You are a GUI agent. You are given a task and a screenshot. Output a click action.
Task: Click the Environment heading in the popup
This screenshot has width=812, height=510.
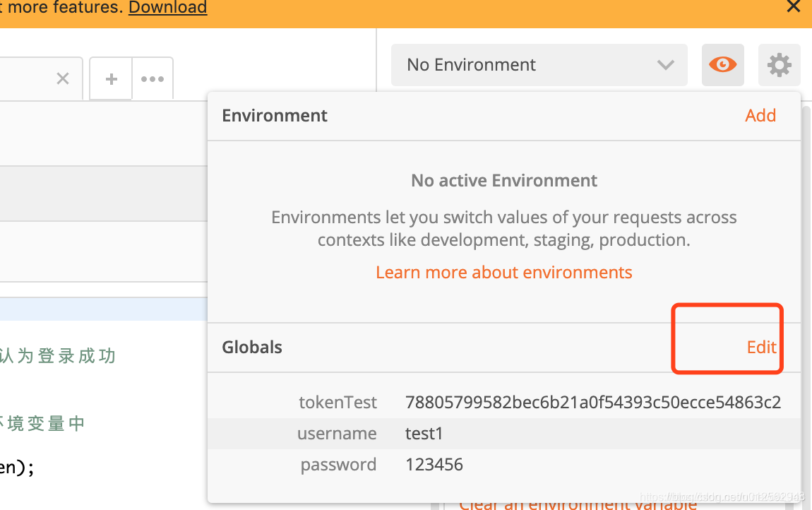275,116
